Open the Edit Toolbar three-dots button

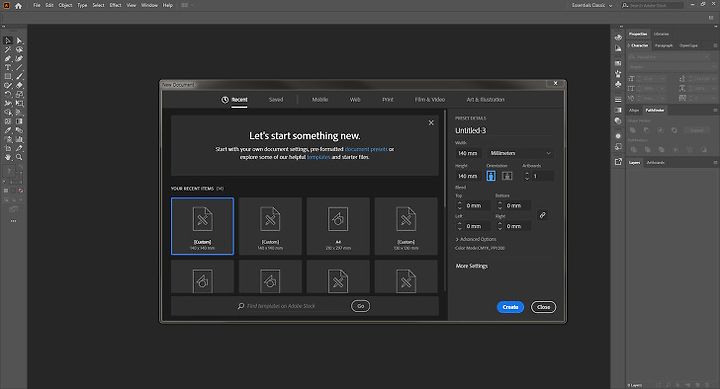13,221
